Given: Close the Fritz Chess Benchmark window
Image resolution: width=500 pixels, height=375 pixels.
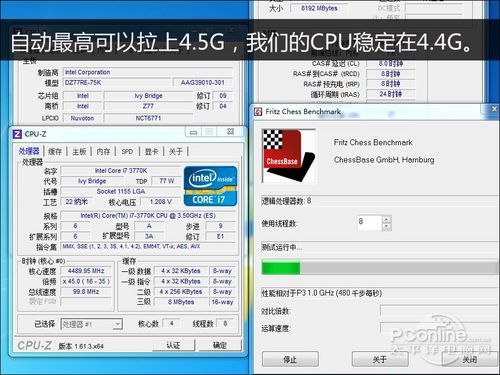Looking at the screenshot, I should (x=494, y=109).
